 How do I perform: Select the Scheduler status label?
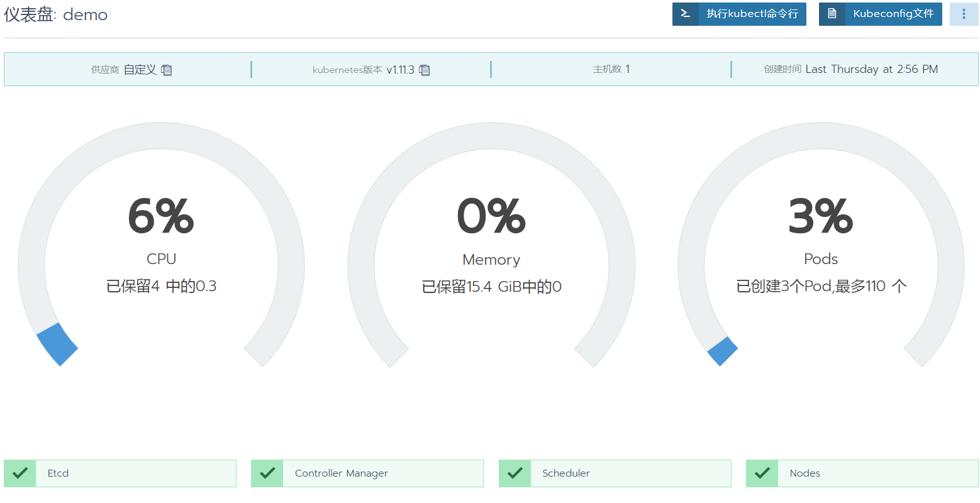coord(566,473)
